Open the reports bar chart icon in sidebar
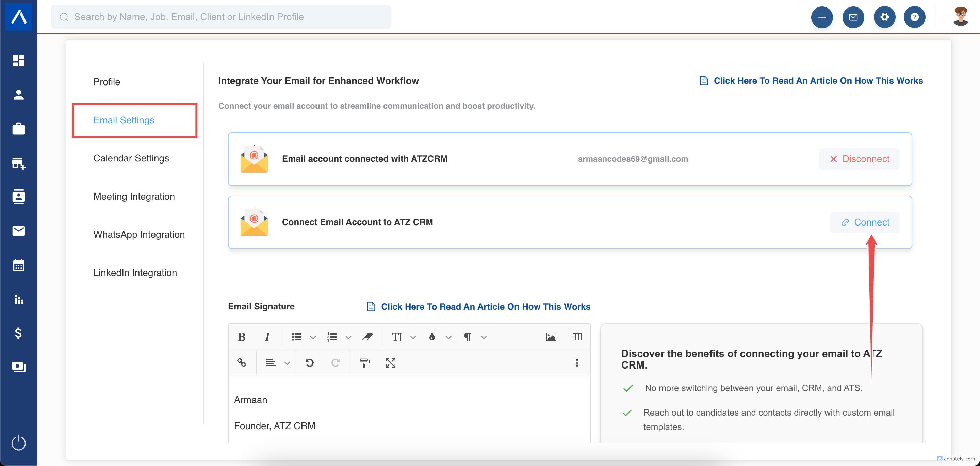Image resolution: width=980 pixels, height=466 pixels. 19,299
